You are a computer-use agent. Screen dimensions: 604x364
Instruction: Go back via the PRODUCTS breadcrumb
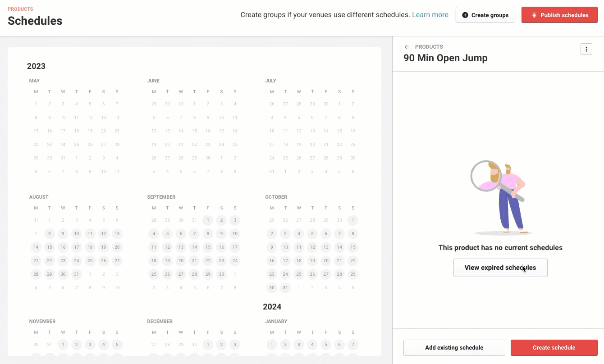point(429,47)
